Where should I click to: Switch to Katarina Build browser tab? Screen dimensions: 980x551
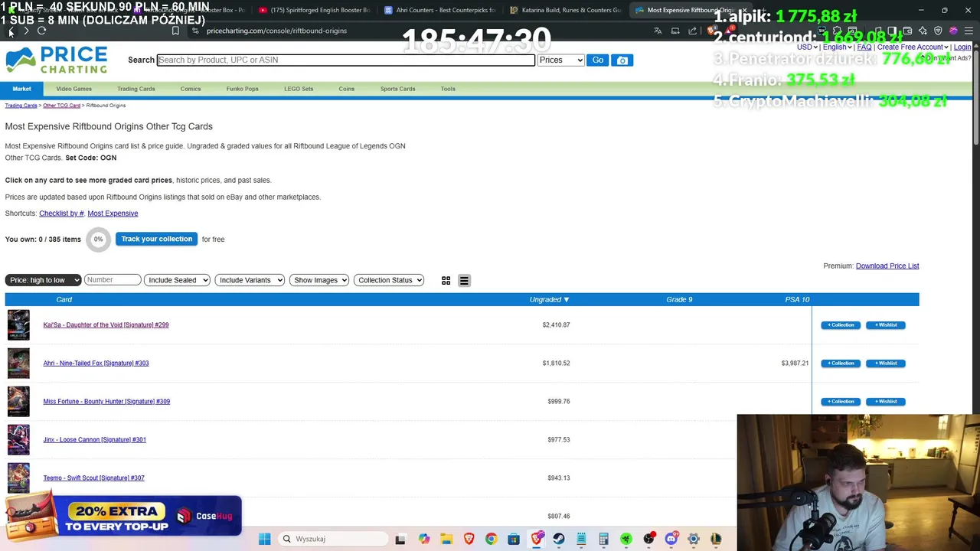567,10
